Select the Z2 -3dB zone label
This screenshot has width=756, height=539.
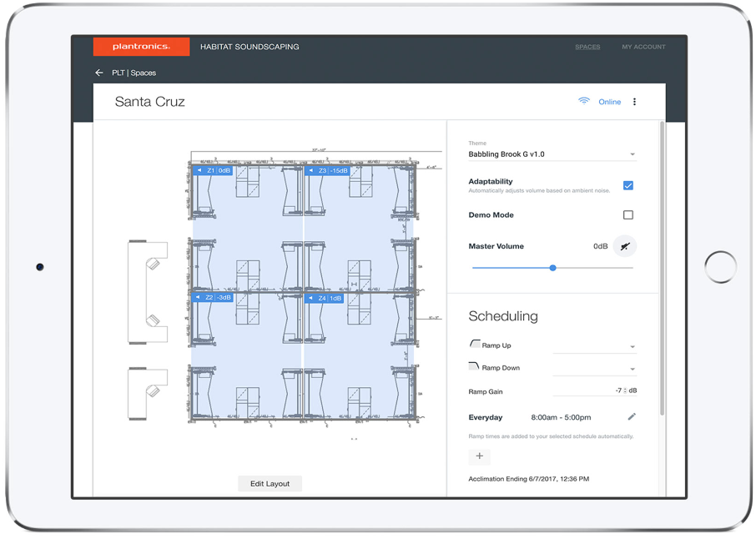tap(213, 298)
